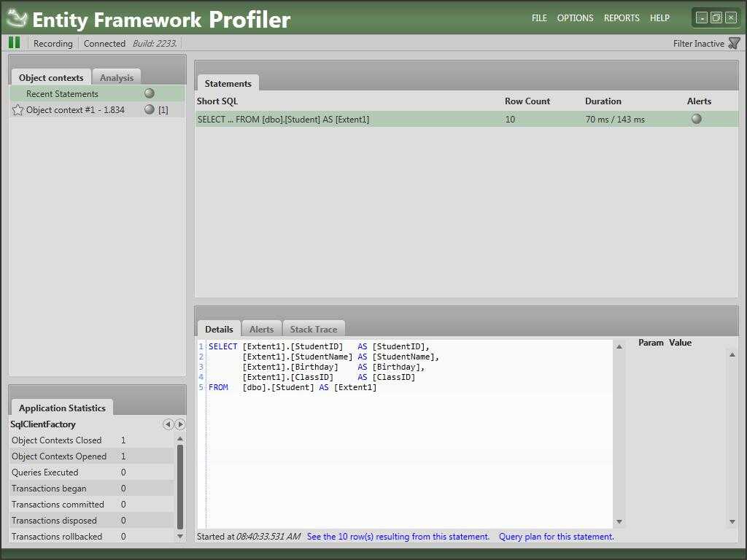Click the Queries Executed statistic row
The width and height of the screenshot is (747, 560).
tap(92, 472)
